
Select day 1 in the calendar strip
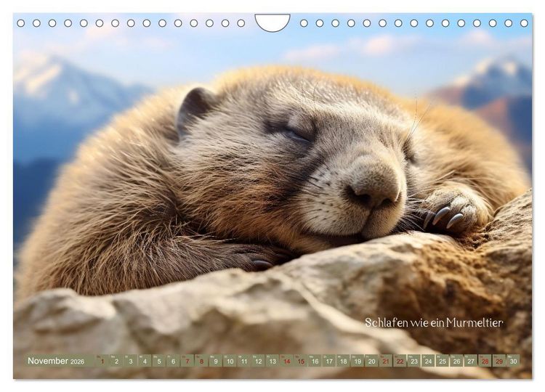pyautogui.click(x=102, y=361)
